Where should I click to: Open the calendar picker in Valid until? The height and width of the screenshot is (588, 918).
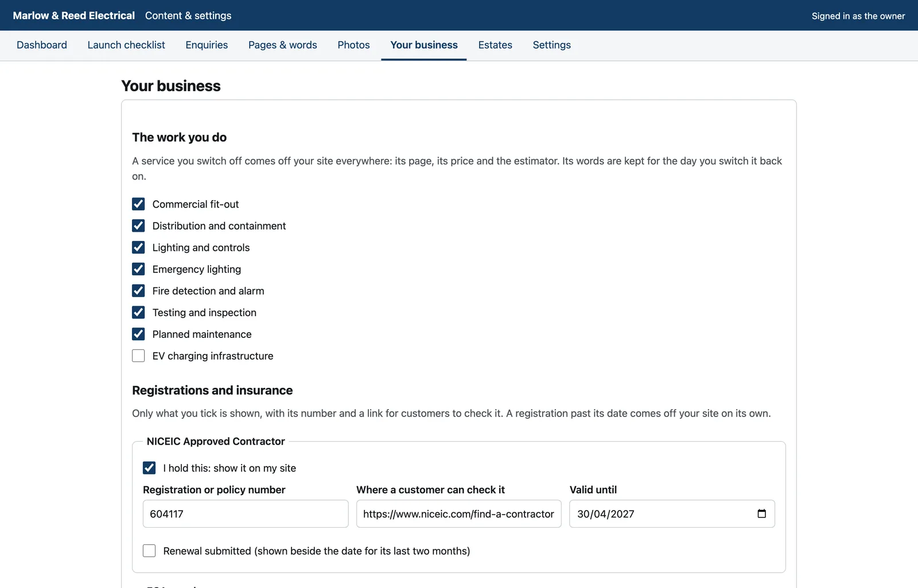pos(761,513)
